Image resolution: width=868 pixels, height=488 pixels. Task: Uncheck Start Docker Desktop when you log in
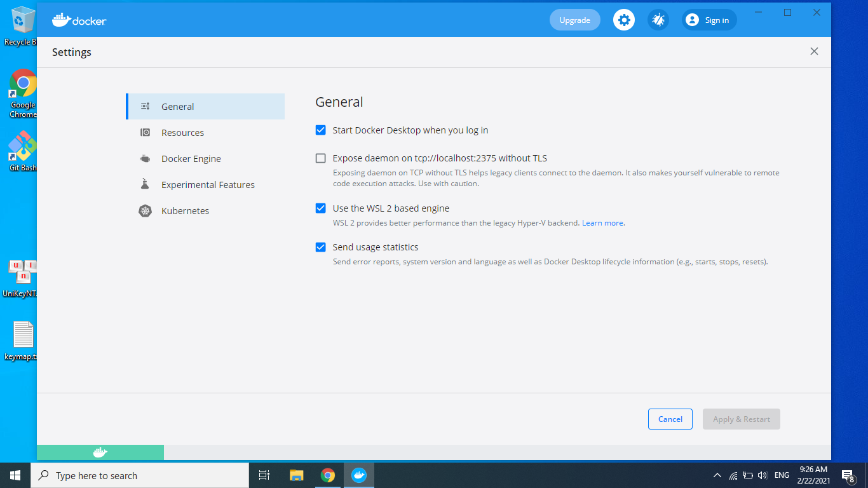click(x=321, y=130)
